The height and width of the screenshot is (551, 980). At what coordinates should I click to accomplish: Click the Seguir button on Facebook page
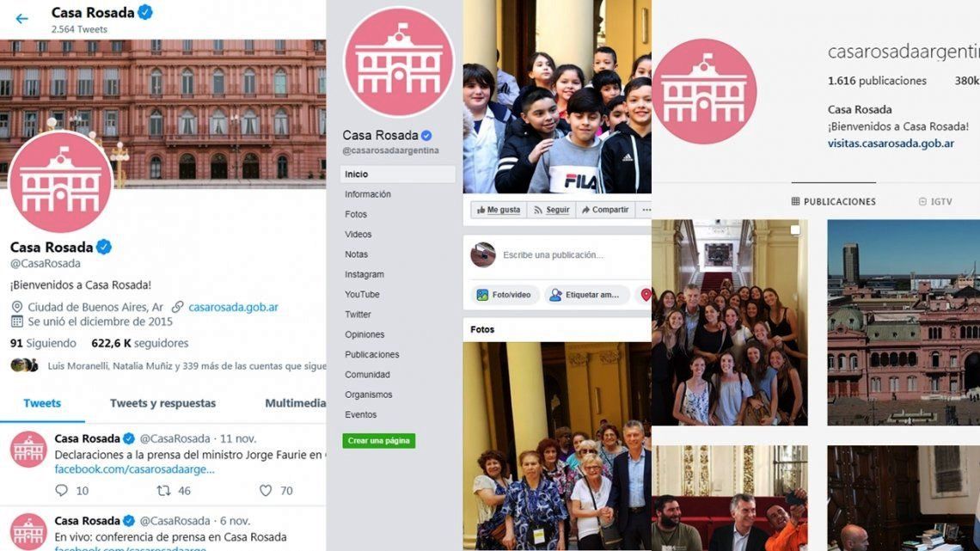tap(551, 210)
